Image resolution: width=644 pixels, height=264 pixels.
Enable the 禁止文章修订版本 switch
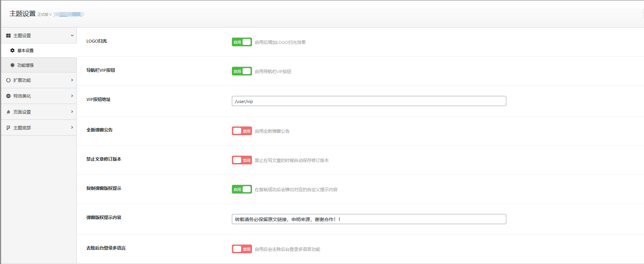(242, 160)
